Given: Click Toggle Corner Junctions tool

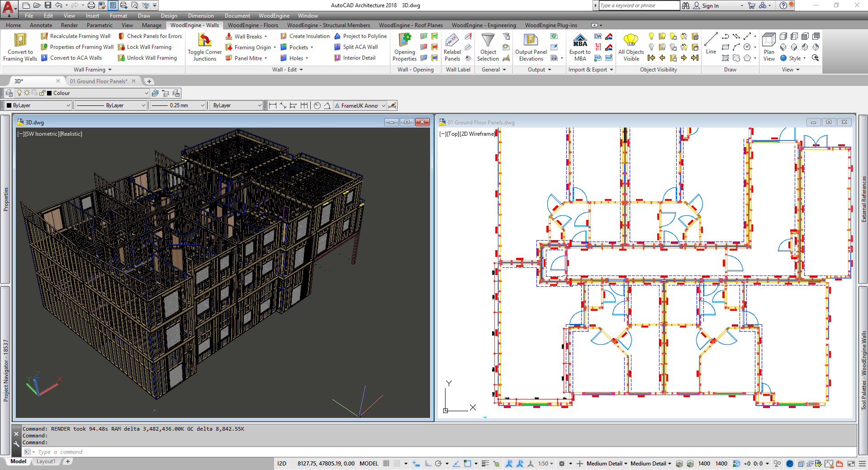Looking at the screenshot, I should point(204,47).
